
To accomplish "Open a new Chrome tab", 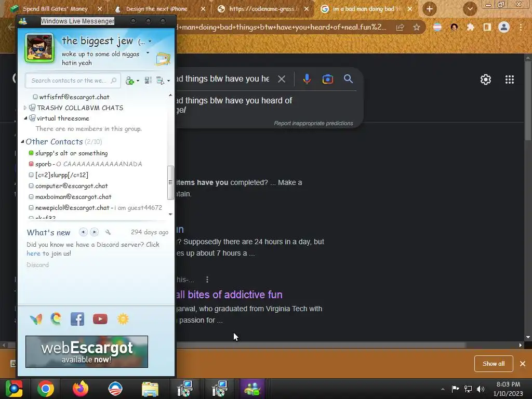I will click(x=430, y=9).
